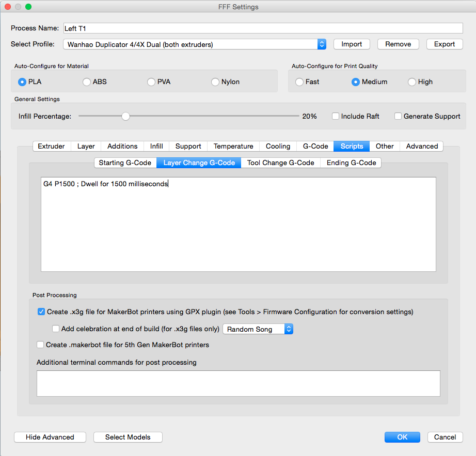Open the Infill tab

coord(156,146)
